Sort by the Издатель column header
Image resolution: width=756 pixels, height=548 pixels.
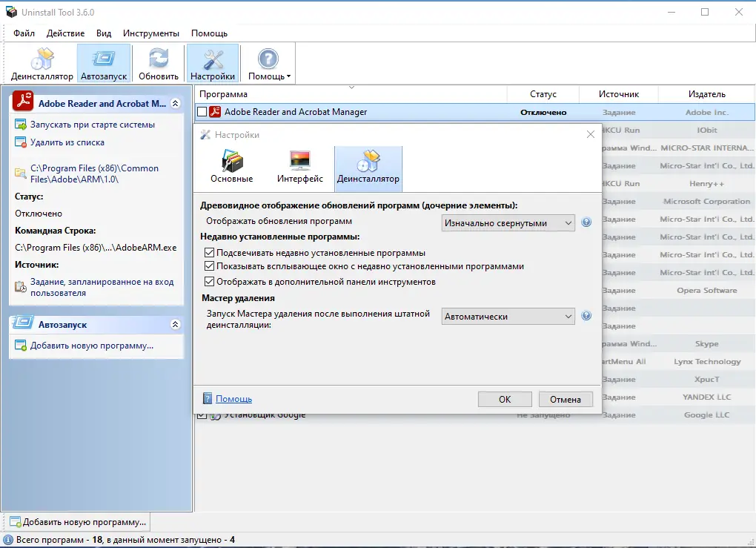click(x=706, y=94)
